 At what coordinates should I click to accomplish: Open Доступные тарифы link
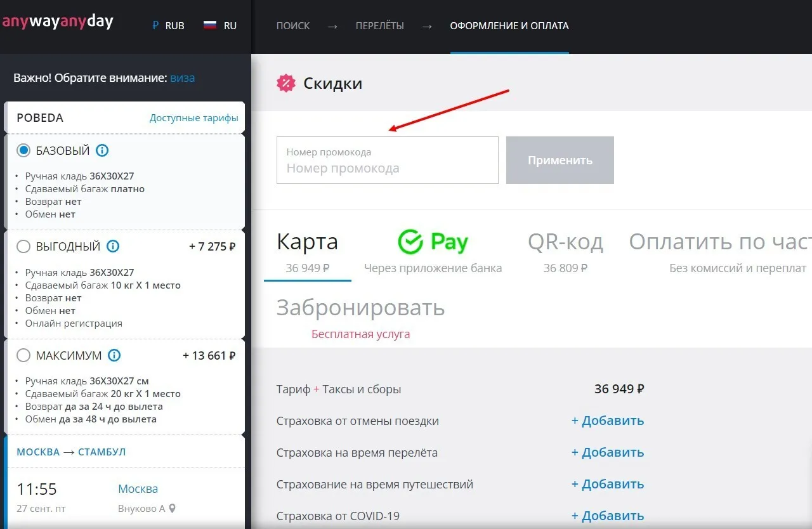click(x=194, y=118)
